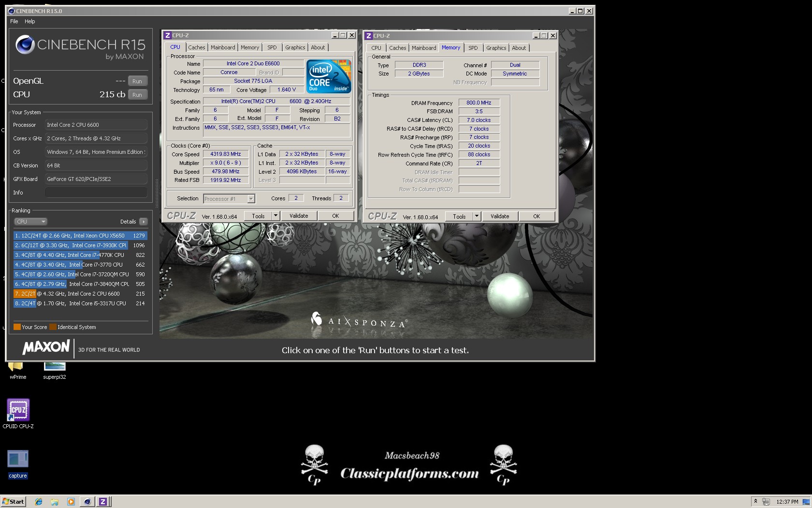Open Mainboard tab in left CPU-Z

point(223,47)
